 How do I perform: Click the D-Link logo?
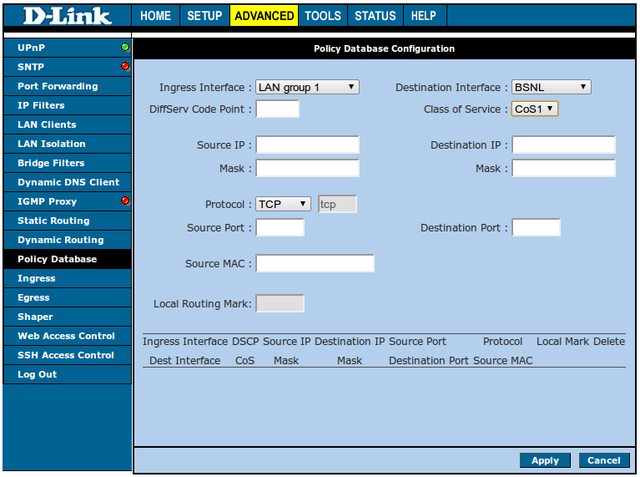coord(67,16)
